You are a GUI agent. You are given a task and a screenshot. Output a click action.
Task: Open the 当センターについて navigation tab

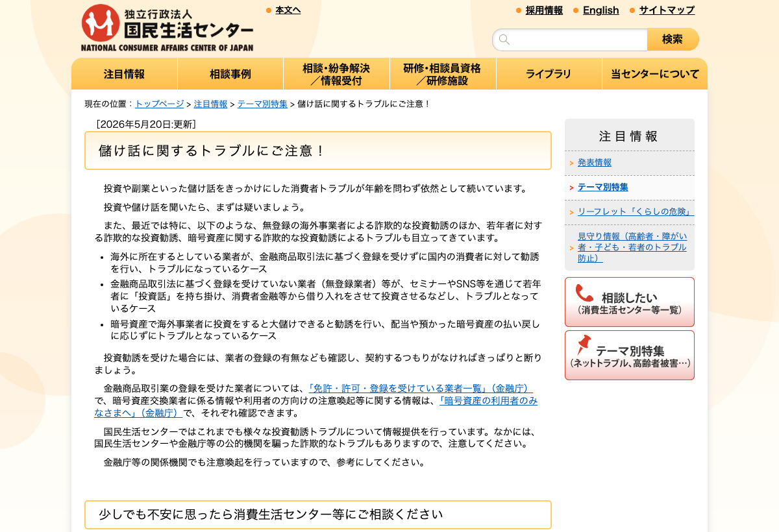(x=654, y=74)
